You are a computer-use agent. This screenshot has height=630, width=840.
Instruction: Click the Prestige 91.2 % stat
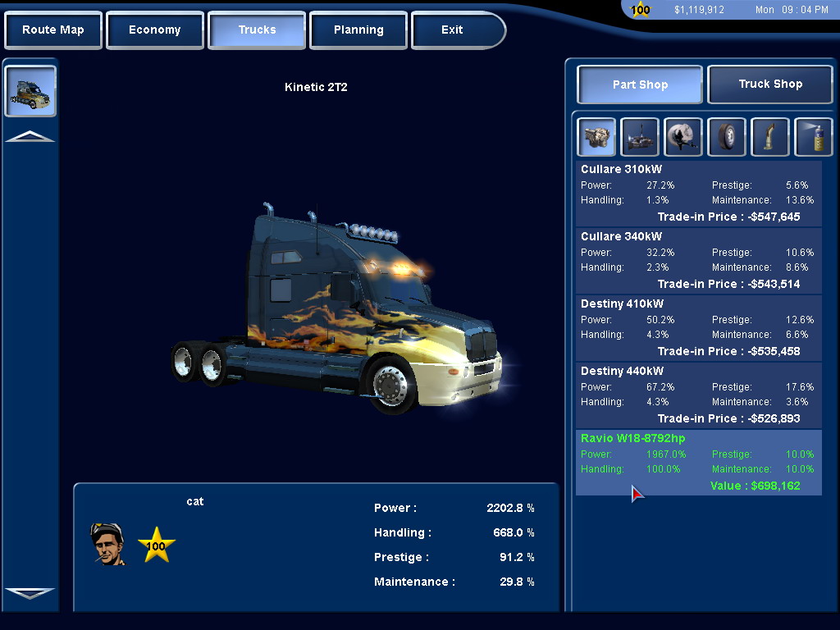point(454,557)
